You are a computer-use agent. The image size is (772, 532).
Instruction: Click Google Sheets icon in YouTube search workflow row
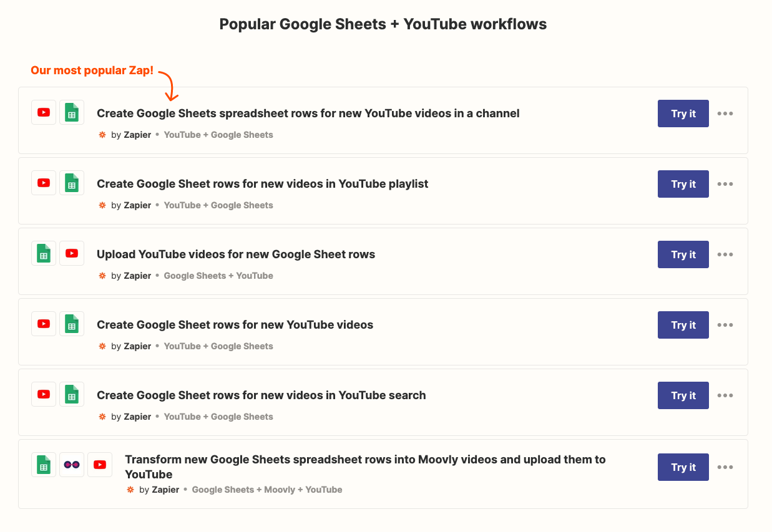pos(72,394)
